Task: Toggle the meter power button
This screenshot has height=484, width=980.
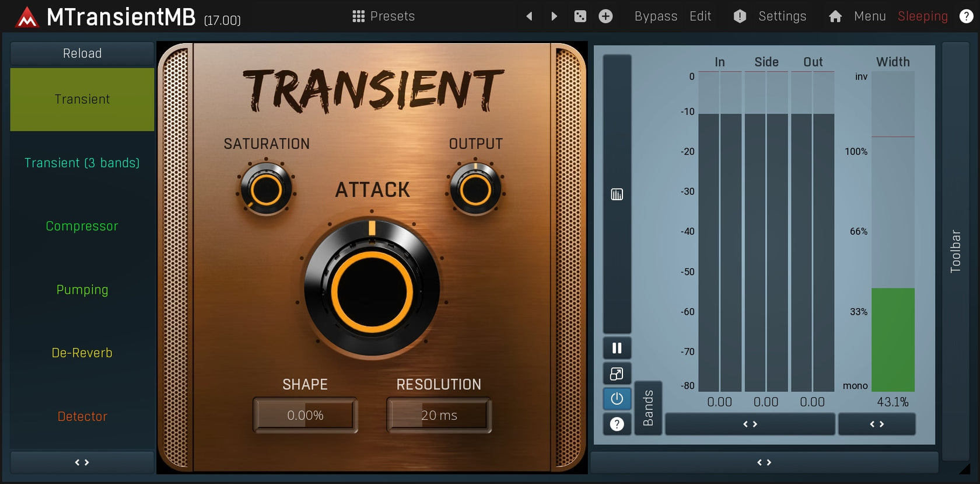Action: coord(617,399)
